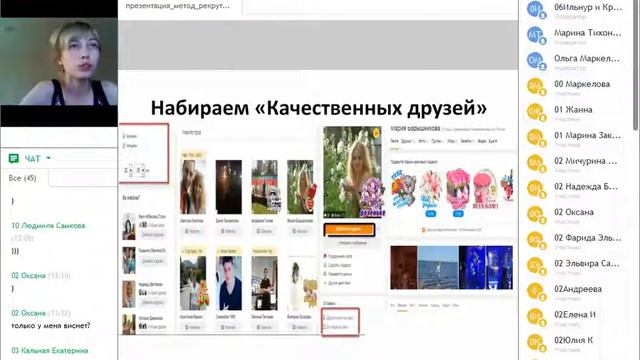Click chat sender 03 Кальная Екатерина

(x=49, y=350)
